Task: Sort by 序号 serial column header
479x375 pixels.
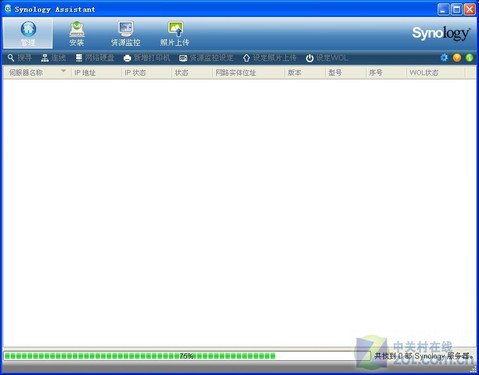Action: (x=386, y=73)
